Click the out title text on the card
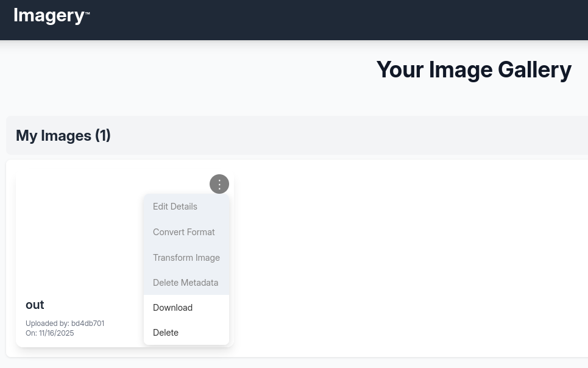 pyautogui.click(x=35, y=305)
